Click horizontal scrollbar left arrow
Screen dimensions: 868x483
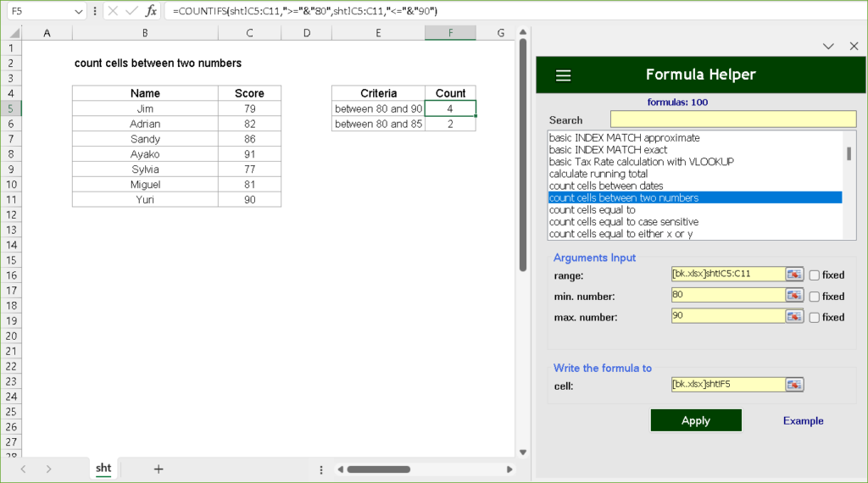341,469
